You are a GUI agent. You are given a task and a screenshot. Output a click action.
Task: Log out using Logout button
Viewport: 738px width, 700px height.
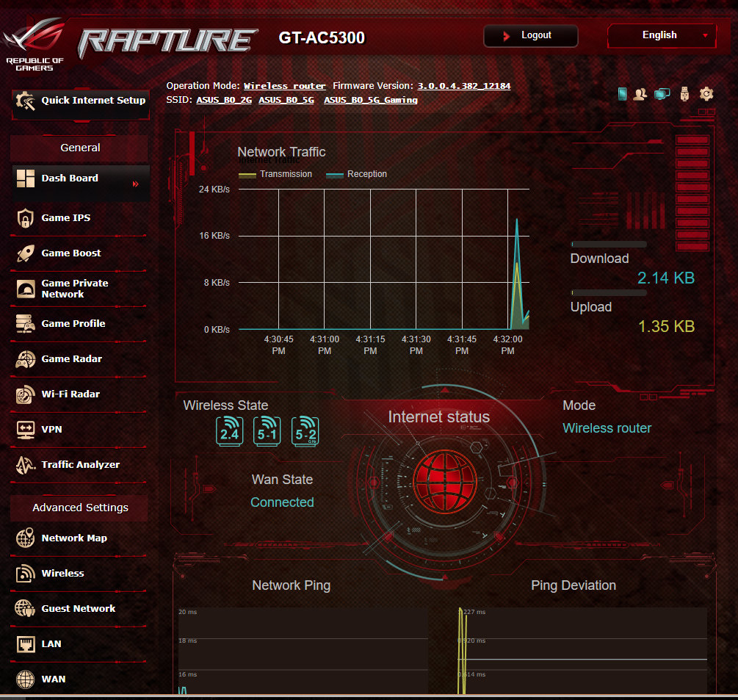(530, 36)
